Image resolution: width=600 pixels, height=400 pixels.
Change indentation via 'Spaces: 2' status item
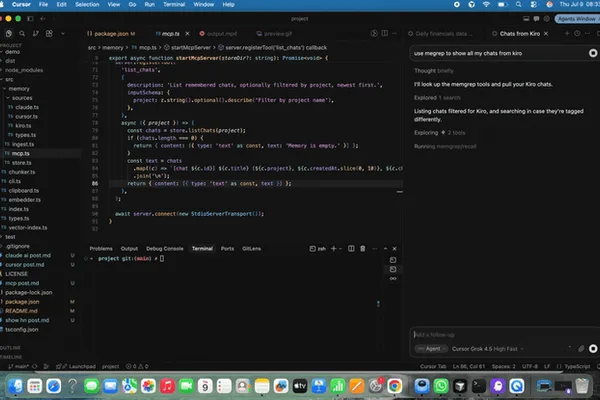pyautogui.click(x=504, y=366)
